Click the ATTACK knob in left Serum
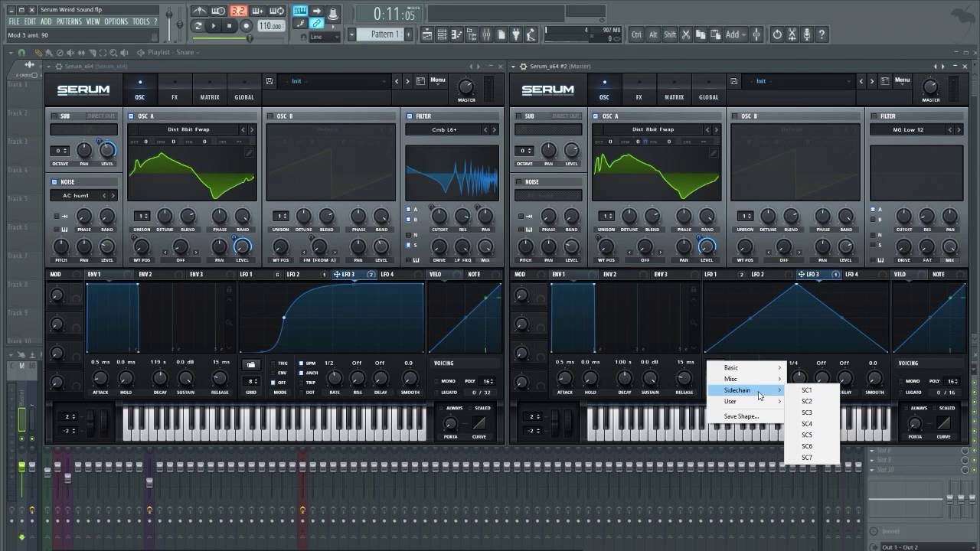Screen dimensions: 980x551 tap(100, 378)
